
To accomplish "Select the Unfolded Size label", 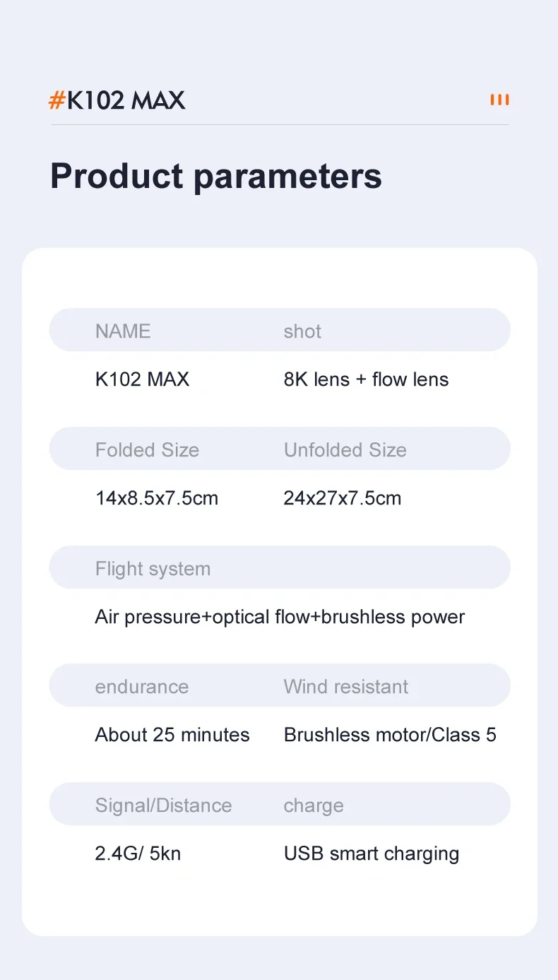I will point(345,450).
